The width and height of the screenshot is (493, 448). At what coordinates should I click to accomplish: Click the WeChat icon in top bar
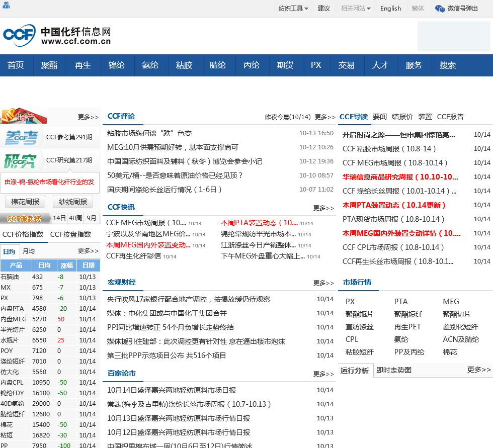pyautogui.click(x=440, y=9)
